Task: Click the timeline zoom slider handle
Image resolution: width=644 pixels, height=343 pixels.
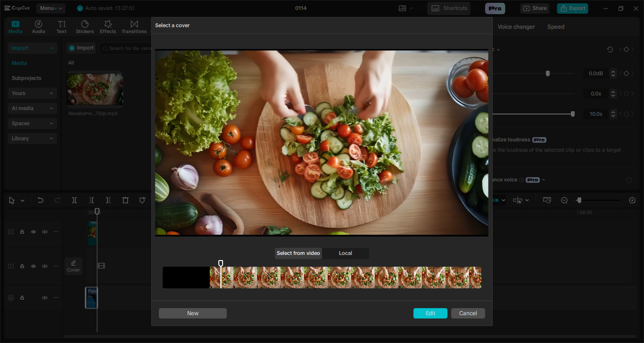Action: point(579,200)
